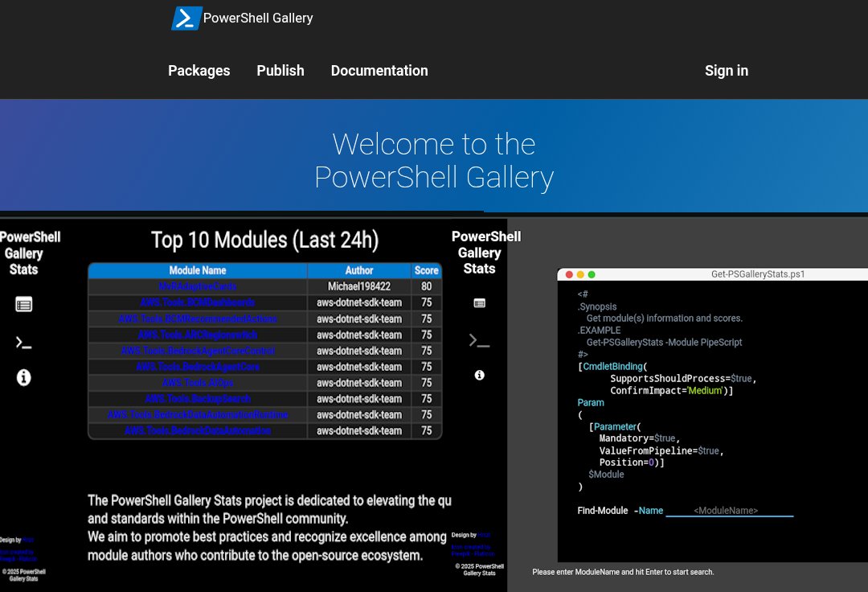Click the PowerShell Gallery title text in header
Viewport: 868px width, 592px height.
258,18
